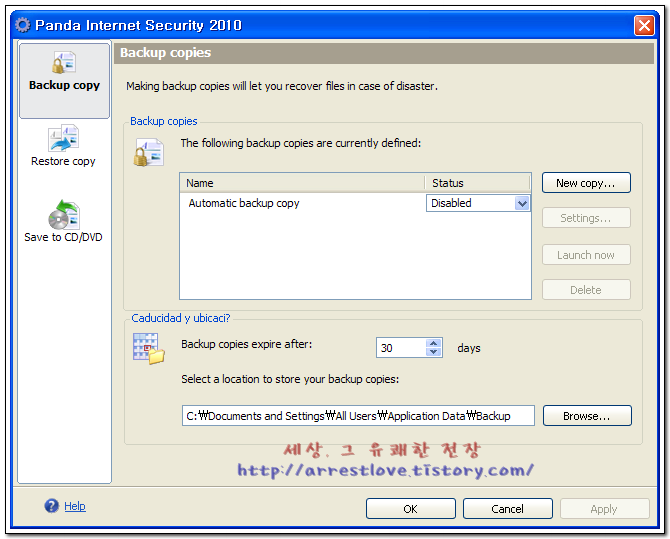The width and height of the screenshot is (670, 539).
Task: Open the Help link
Action: pyautogui.click(x=75, y=506)
